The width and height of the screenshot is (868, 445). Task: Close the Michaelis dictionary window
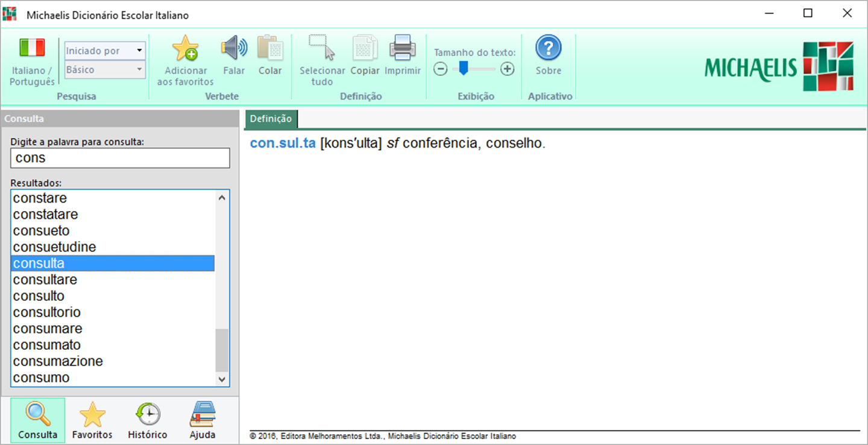click(x=847, y=13)
